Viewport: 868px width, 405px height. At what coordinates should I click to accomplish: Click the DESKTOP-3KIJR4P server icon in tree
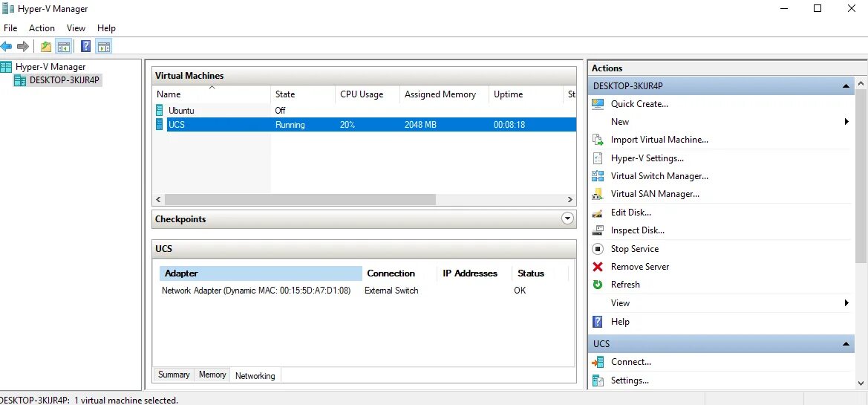point(20,80)
